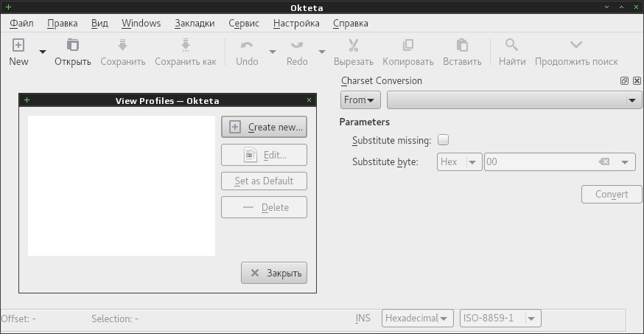Open the Вид menu
The width and height of the screenshot is (644, 334).
pyautogui.click(x=99, y=24)
